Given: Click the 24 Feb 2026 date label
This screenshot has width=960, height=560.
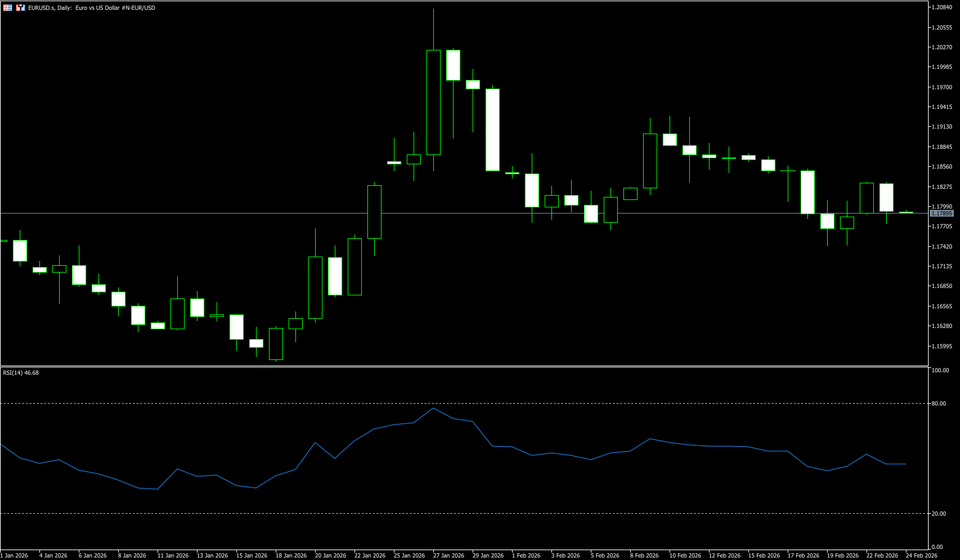Looking at the screenshot, I should click(x=921, y=555).
